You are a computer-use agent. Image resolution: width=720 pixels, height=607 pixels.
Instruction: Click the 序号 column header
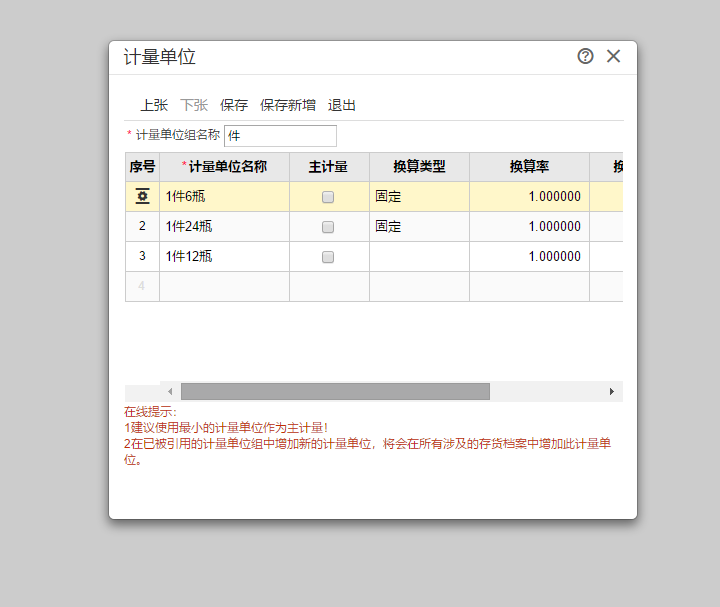[x=142, y=167]
